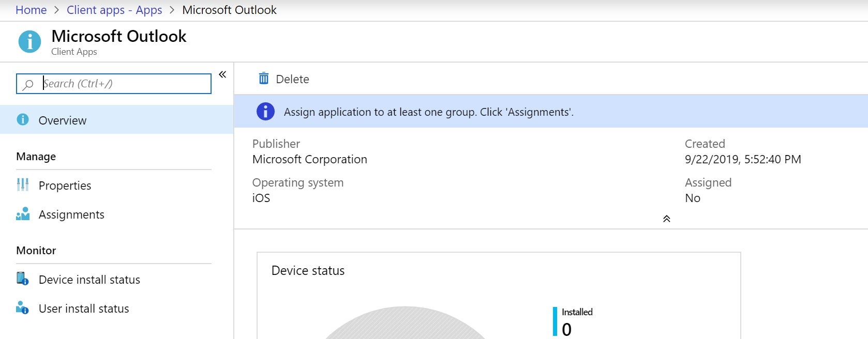The image size is (868, 339).
Task: Click the Operating system label
Action: (298, 182)
